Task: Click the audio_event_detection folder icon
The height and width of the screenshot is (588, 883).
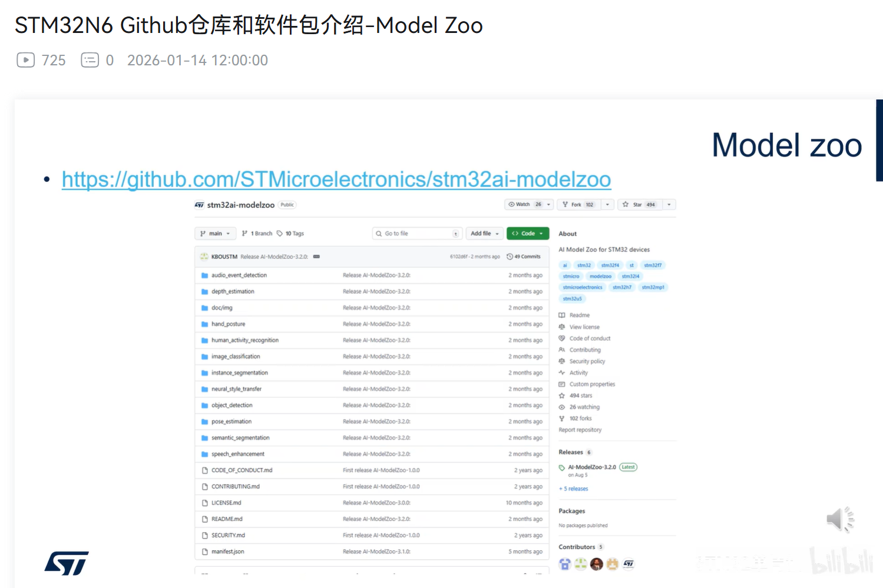Action: (204, 275)
